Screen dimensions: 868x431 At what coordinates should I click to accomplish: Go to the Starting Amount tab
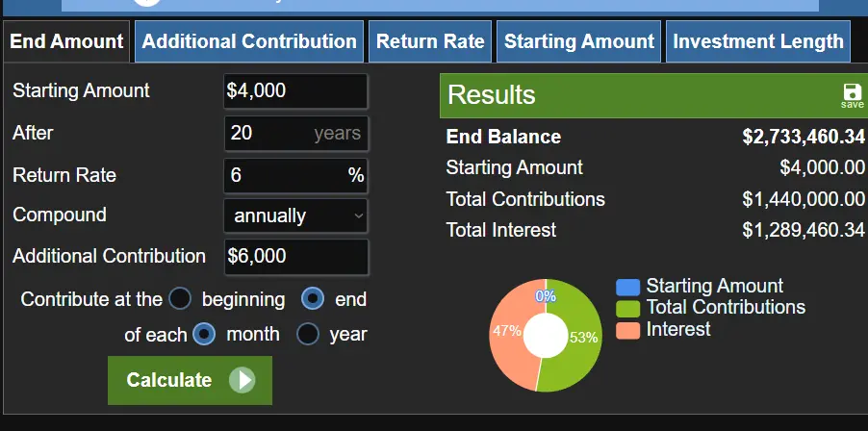pyautogui.click(x=579, y=41)
